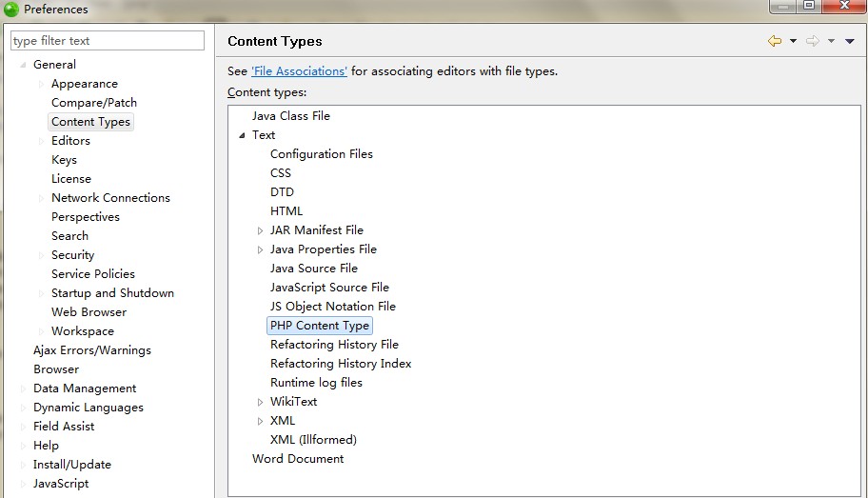The image size is (868, 498).
Task: Open the Forward history dropdown arrow
Action: [831, 41]
